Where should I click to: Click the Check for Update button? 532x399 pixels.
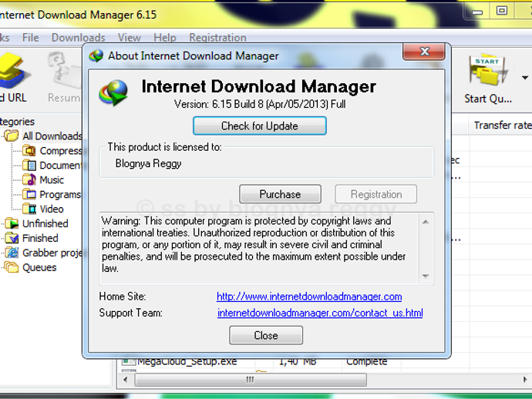tap(260, 126)
